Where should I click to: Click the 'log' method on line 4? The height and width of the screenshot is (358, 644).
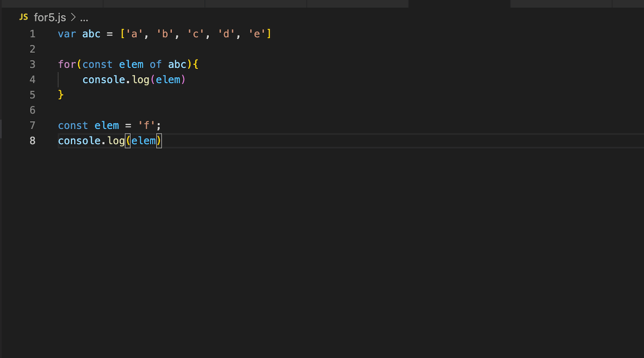pos(140,80)
